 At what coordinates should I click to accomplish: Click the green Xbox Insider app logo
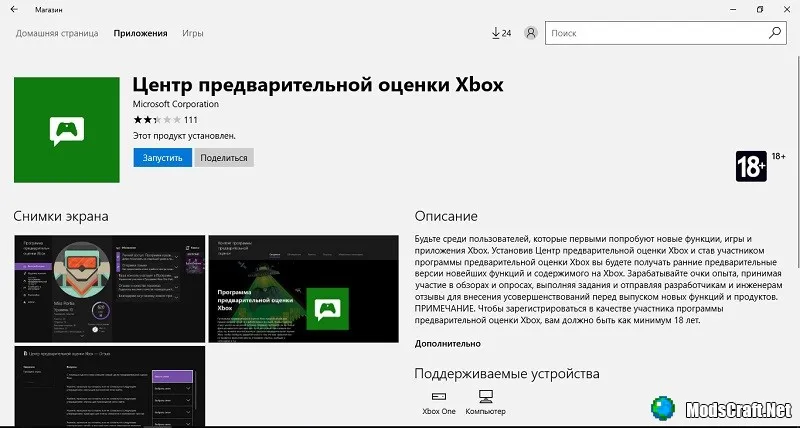67,131
